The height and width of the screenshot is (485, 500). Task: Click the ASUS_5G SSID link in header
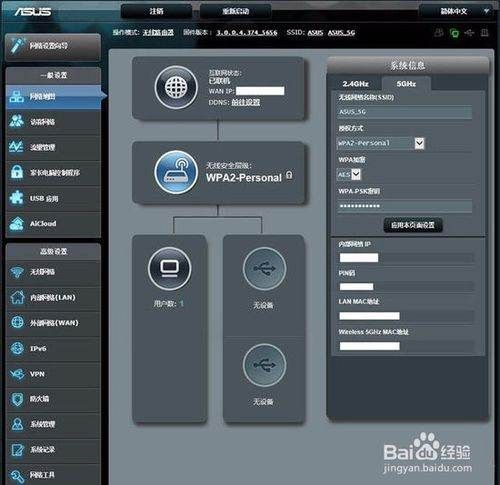tap(341, 33)
